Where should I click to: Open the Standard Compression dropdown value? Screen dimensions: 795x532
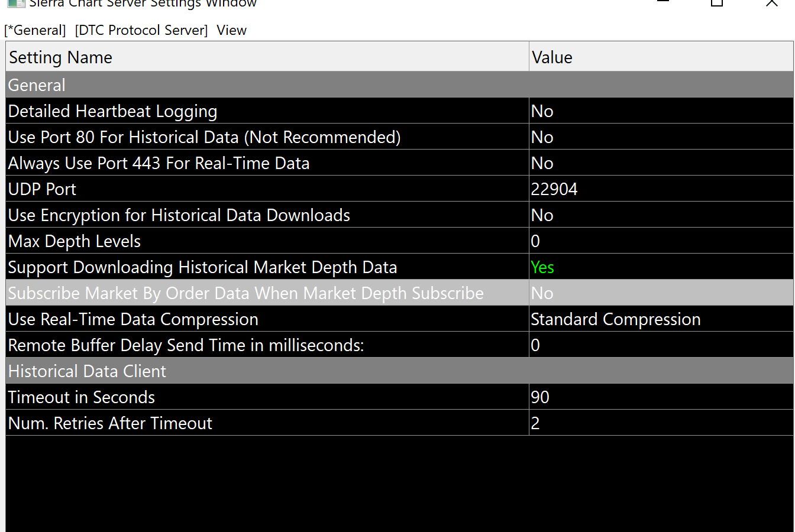pos(615,319)
